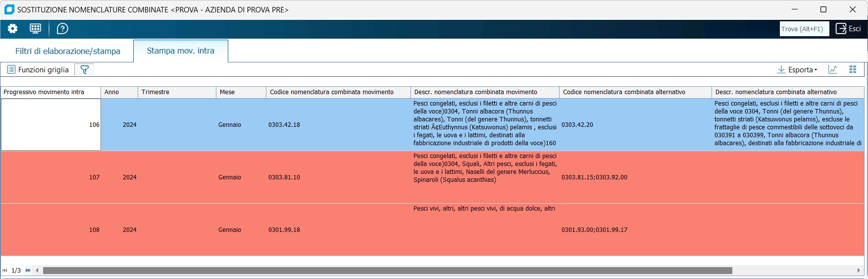The image size is (868, 279).
Task: Switch to the tile layout icon
Action: 853,70
